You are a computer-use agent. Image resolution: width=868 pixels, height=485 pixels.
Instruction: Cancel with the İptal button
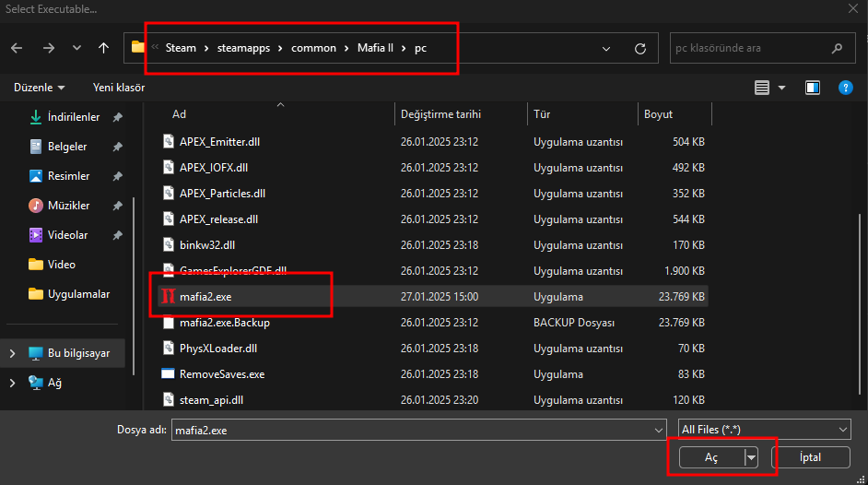(x=810, y=457)
